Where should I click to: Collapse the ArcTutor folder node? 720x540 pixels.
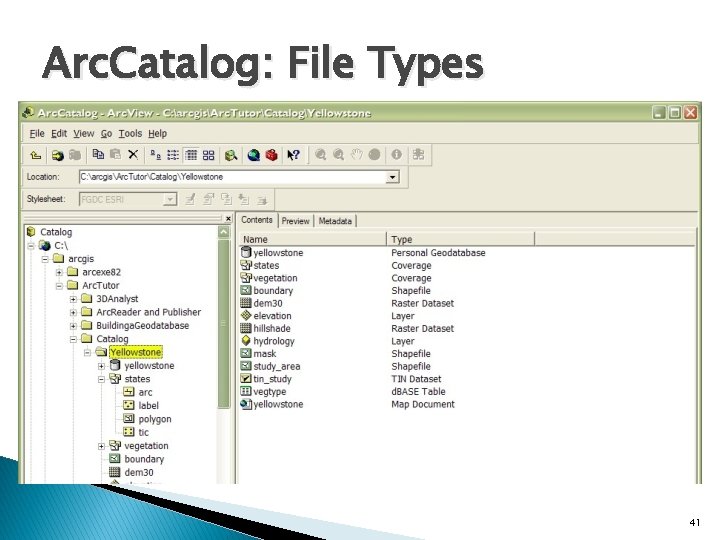(59, 286)
